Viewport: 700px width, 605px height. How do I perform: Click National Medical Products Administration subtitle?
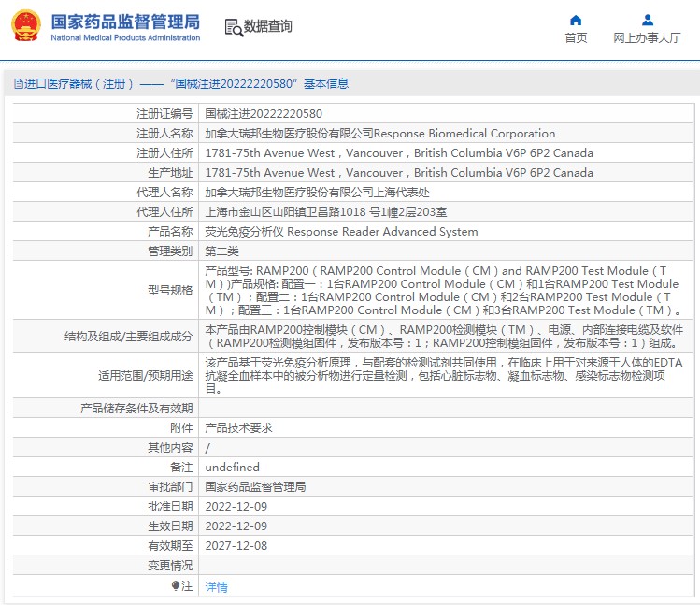click(125, 38)
